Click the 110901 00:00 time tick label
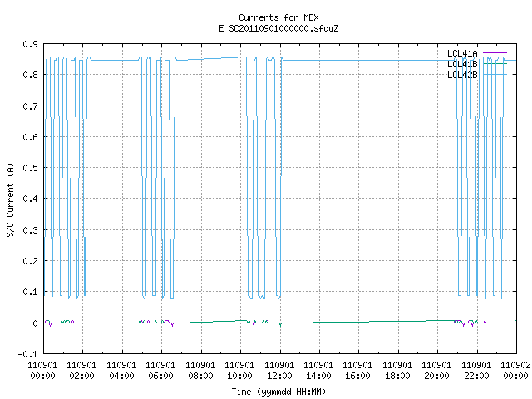This screenshot has width=532, height=399. point(42,371)
